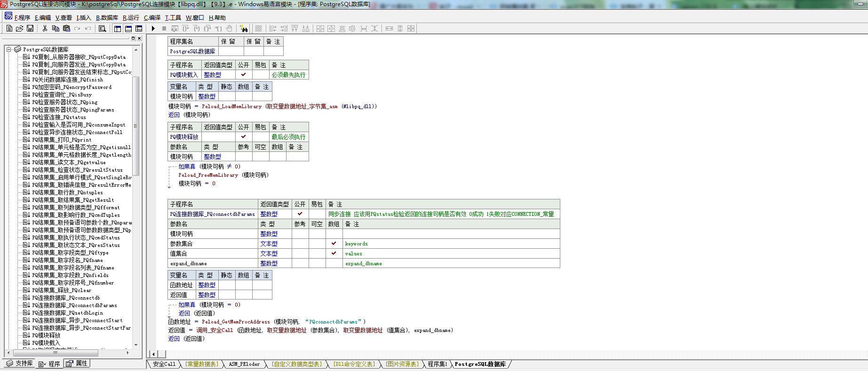
Task: Open the F.程序 menu
Action: click(22, 18)
